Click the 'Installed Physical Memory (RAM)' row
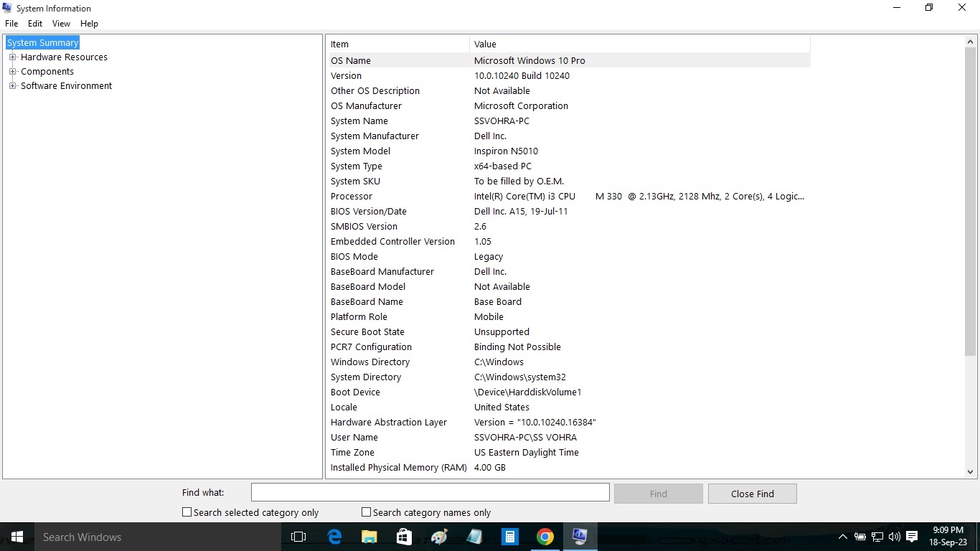The height and width of the screenshot is (551, 980). [x=570, y=468]
